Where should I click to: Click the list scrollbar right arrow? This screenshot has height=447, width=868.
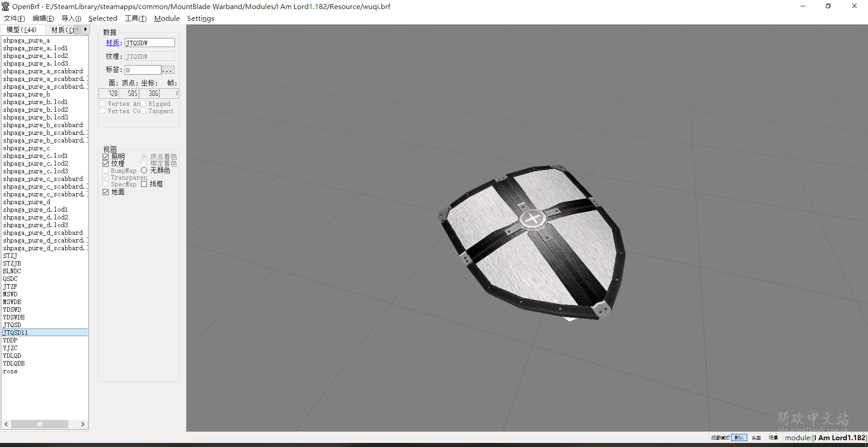tap(83, 424)
